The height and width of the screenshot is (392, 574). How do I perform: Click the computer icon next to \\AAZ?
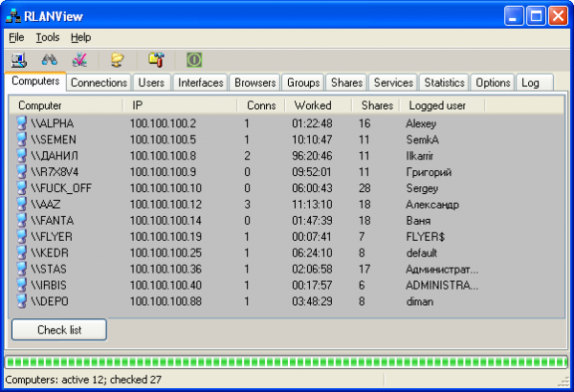coord(22,205)
